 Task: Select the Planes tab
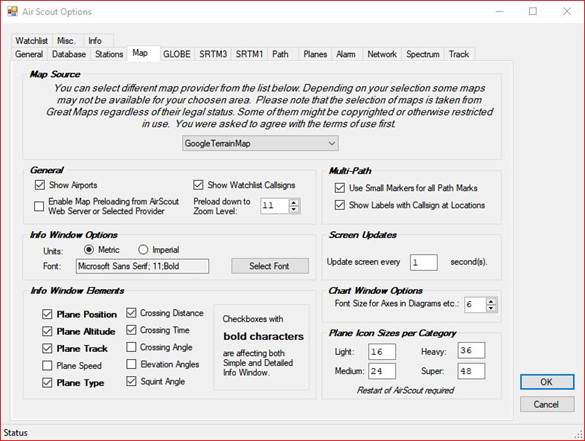315,54
